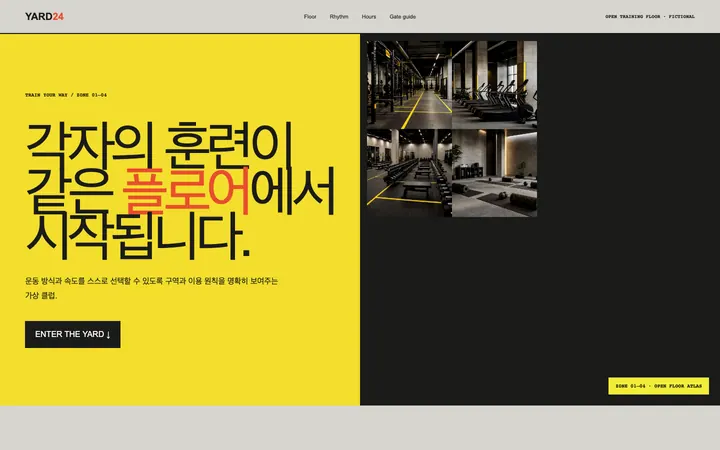This screenshot has height=450, width=720.
Task: Select the Gate guide nav link
Action: (x=403, y=17)
